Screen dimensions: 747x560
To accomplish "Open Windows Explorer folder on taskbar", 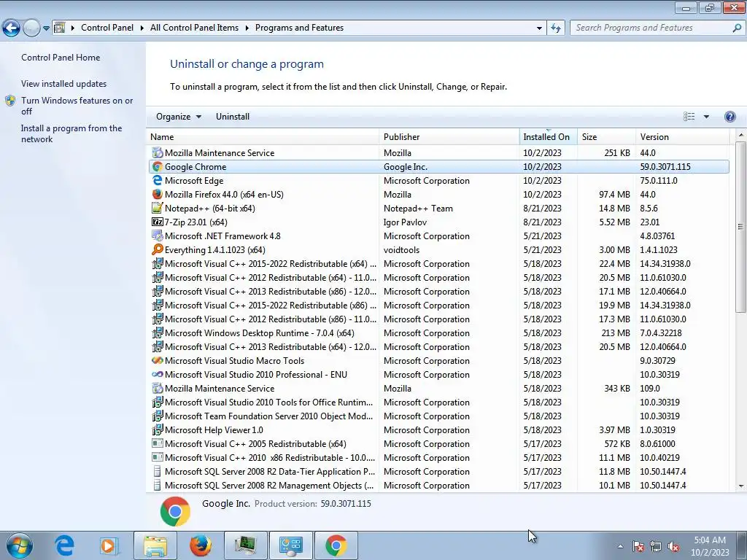I will [x=155, y=545].
